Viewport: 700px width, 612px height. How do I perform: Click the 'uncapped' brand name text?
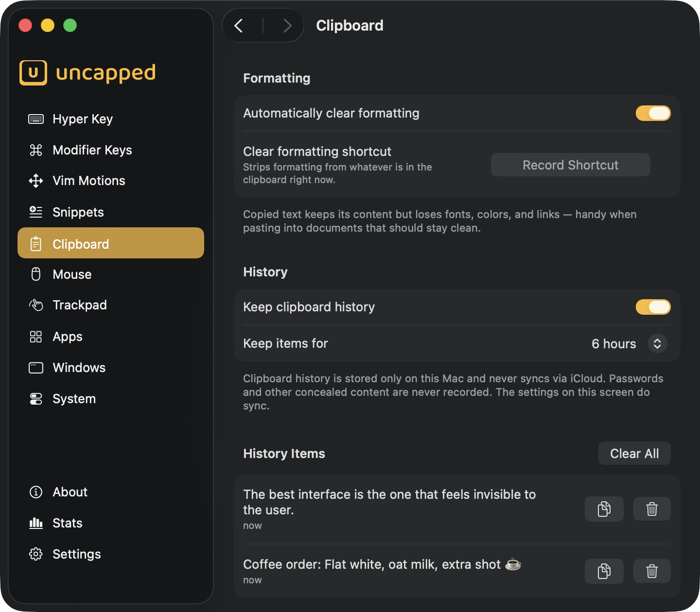pos(106,73)
